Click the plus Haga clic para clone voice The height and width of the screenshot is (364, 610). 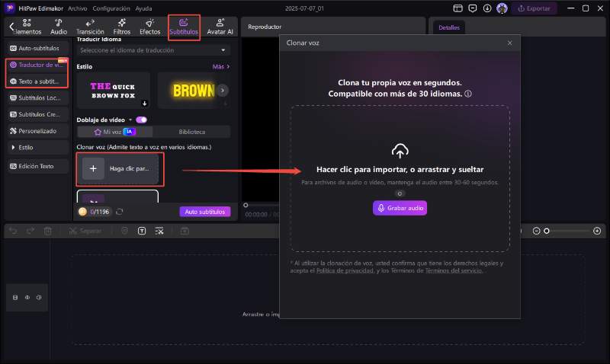[x=118, y=168]
